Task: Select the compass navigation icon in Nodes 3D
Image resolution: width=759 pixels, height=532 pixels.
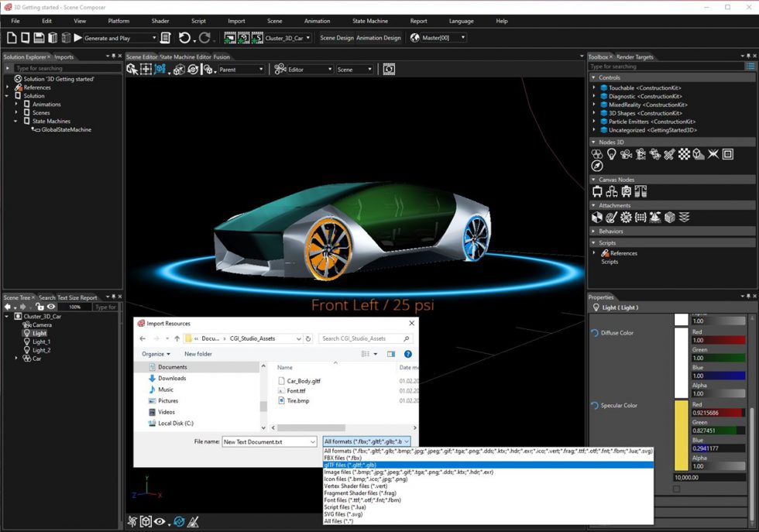Action: point(596,166)
